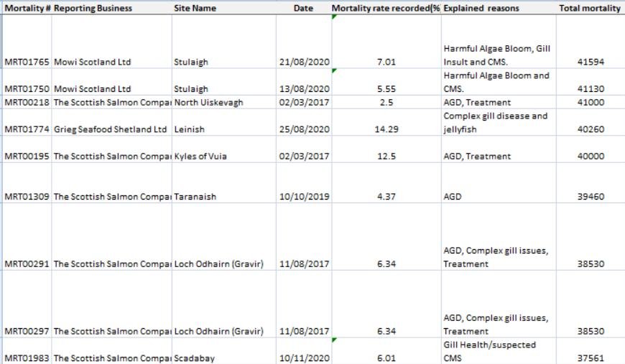Screen dimensions: 625x364
Task: Click the Taranaish site name cell
Action: point(195,197)
